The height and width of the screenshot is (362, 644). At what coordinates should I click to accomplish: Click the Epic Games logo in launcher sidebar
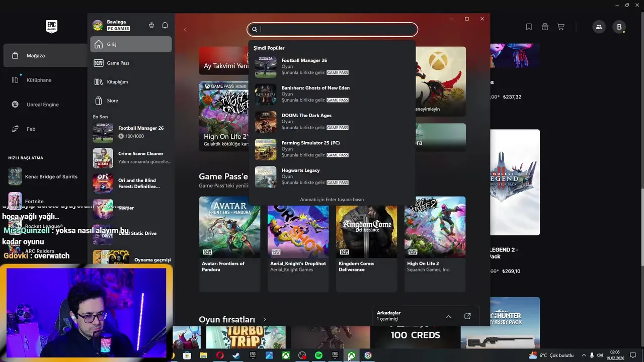(51, 27)
